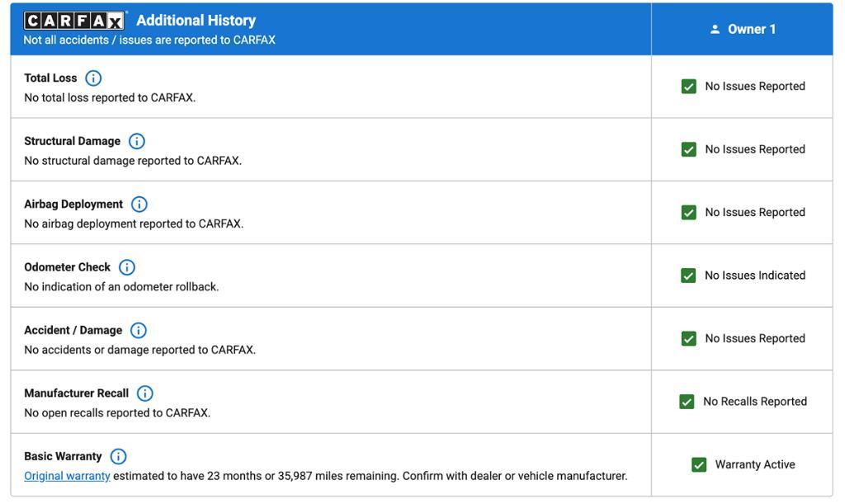
Task: Open the Total Loss info icon
Action: (93, 78)
